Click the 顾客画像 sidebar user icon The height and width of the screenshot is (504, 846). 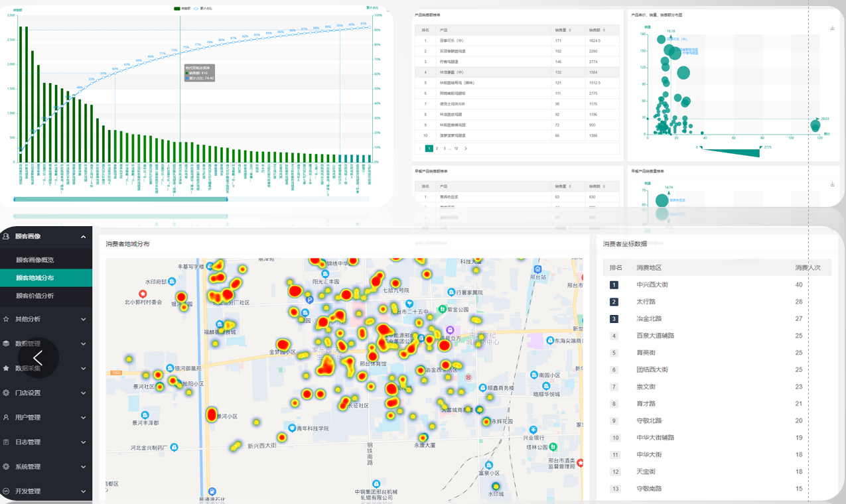pyautogui.click(x=6, y=236)
